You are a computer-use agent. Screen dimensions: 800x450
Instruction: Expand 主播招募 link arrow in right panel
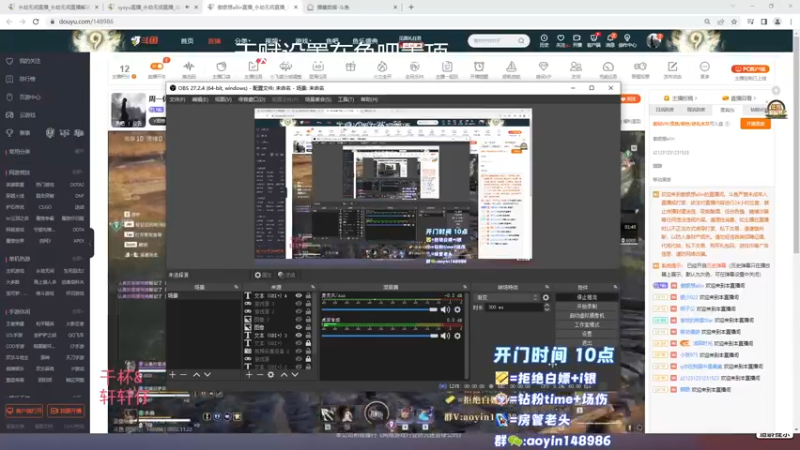pos(696,98)
